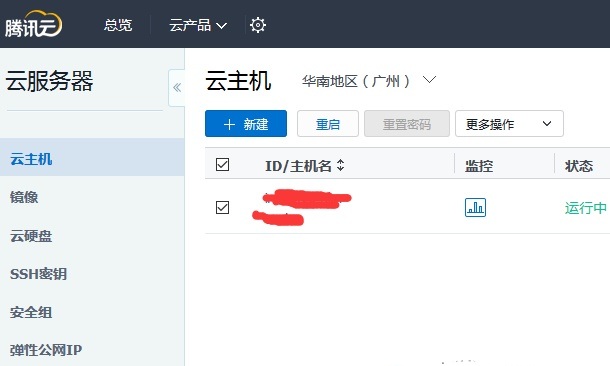Open SSH密钥 sidebar item
The height and width of the screenshot is (366, 610).
click(92, 274)
